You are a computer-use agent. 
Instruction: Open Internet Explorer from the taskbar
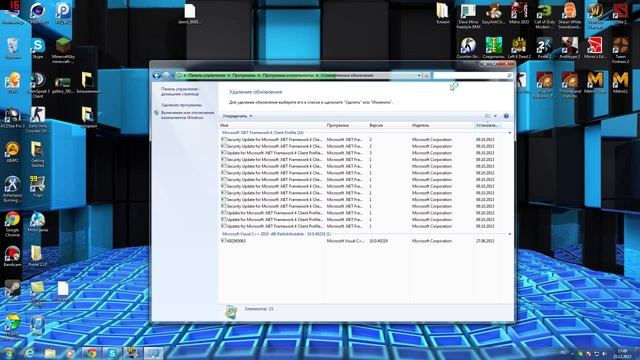click(29, 353)
